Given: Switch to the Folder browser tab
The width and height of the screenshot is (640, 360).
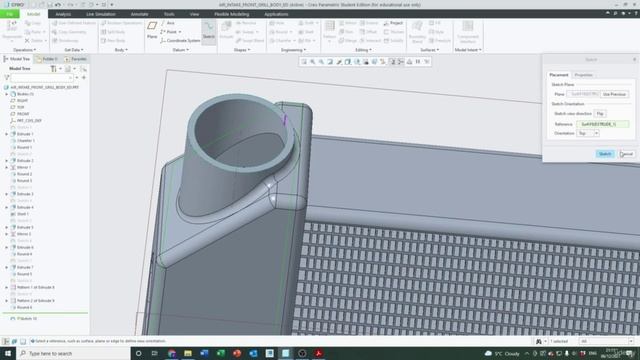Looking at the screenshot, I should click(47, 59).
